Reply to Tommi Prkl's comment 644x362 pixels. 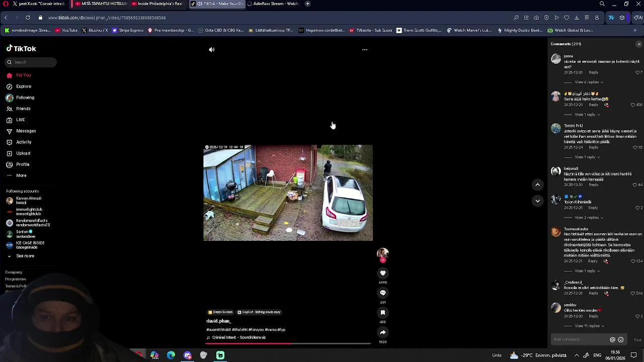[x=593, y=147]
